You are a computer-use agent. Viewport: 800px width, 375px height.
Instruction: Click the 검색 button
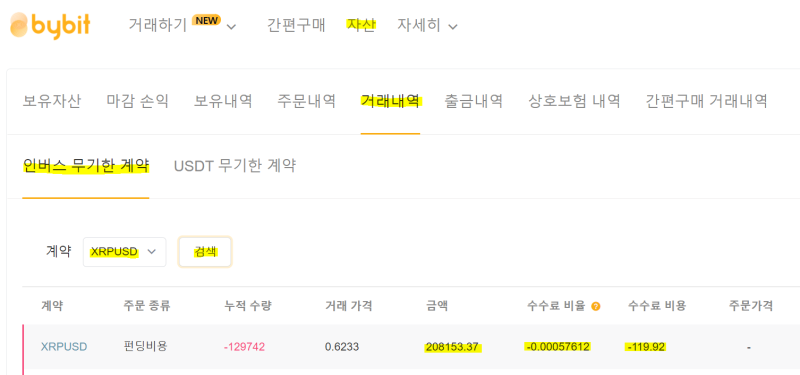pos(205,252)
